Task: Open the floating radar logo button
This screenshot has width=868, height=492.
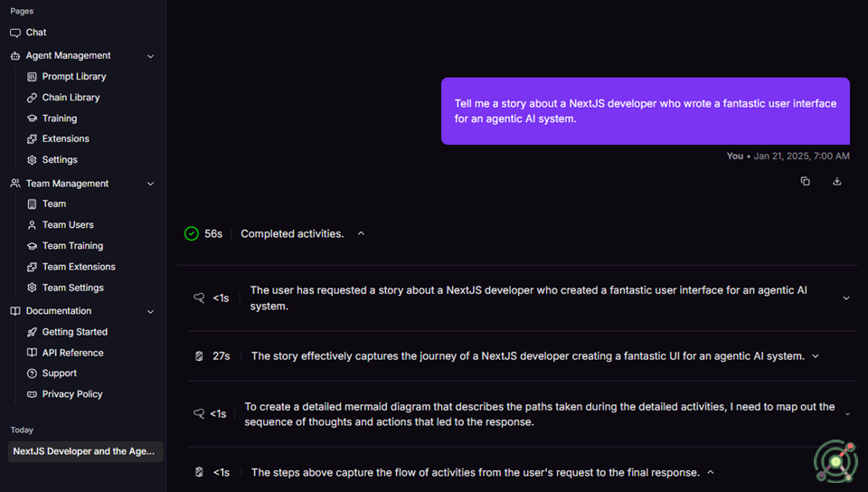Action: tap(835, 460)
